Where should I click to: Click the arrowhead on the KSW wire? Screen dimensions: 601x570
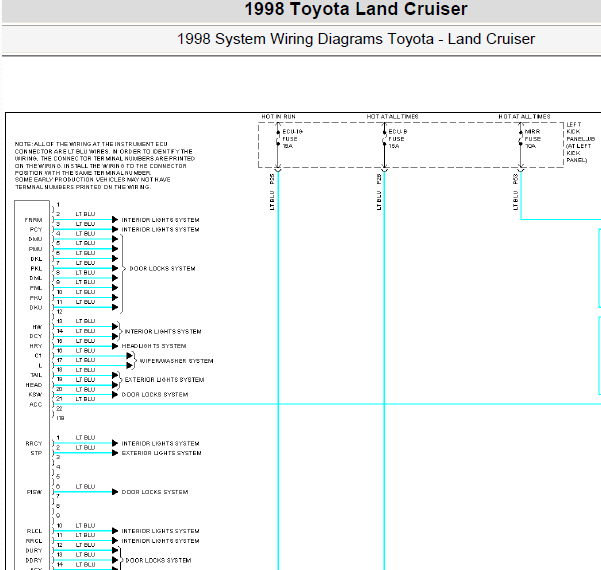pyautogui.click(x=115, y=395)
